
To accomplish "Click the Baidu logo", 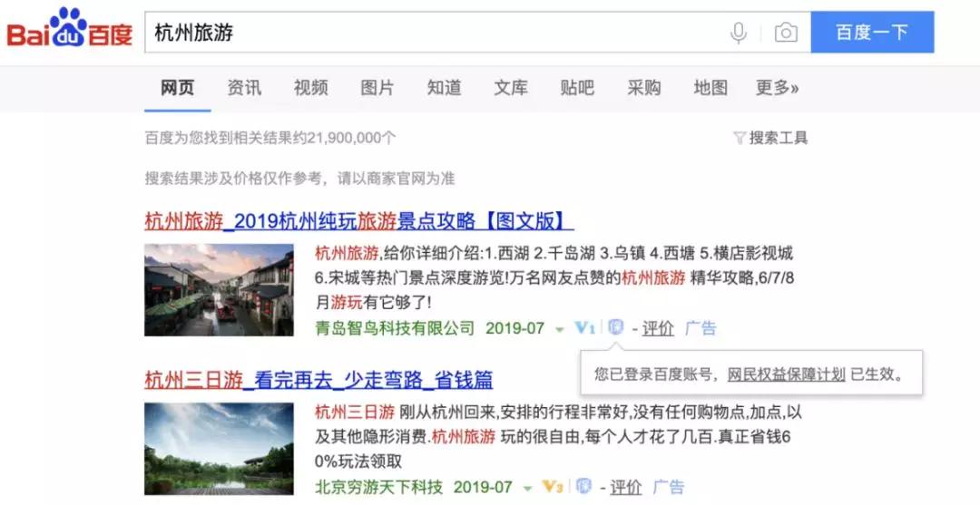I will click(x=70, y=31).
